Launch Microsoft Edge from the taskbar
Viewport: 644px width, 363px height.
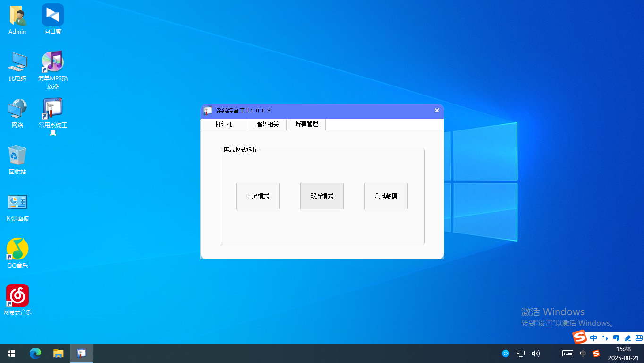click(x=35, y=354)
